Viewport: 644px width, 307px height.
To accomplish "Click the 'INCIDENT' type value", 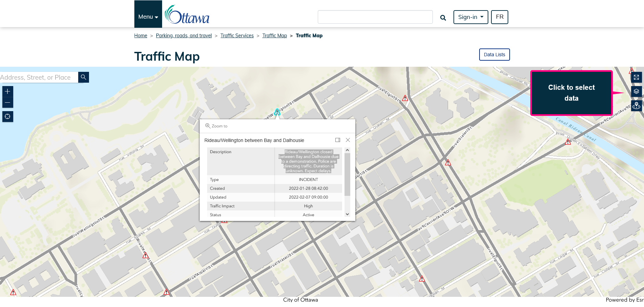I will [308, 180].
